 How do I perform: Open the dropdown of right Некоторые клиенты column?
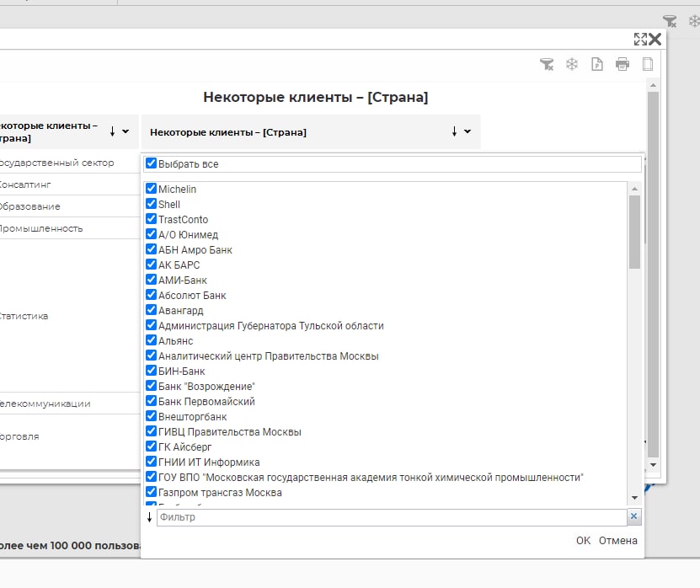[x=468, y=131]
